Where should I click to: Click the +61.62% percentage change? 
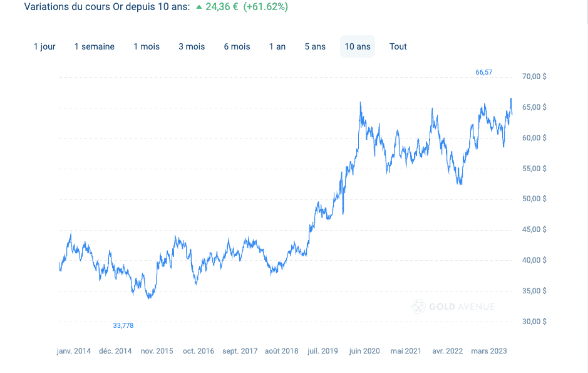[x=266, y=7]
